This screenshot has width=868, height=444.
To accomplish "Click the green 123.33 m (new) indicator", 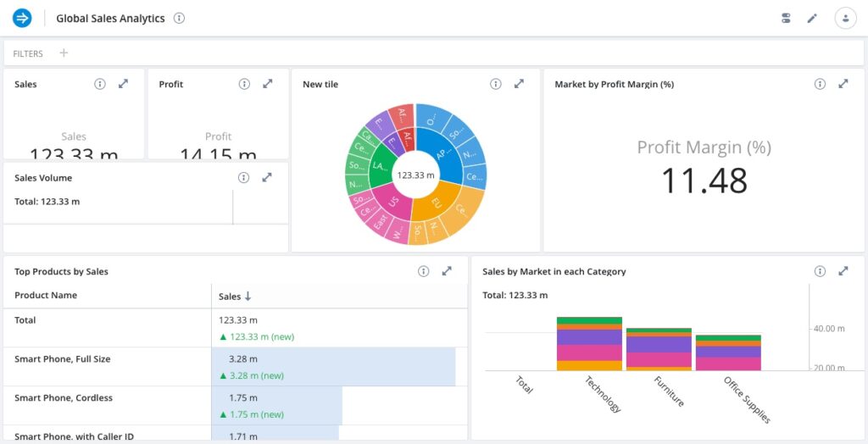I will tap(257, 336).
